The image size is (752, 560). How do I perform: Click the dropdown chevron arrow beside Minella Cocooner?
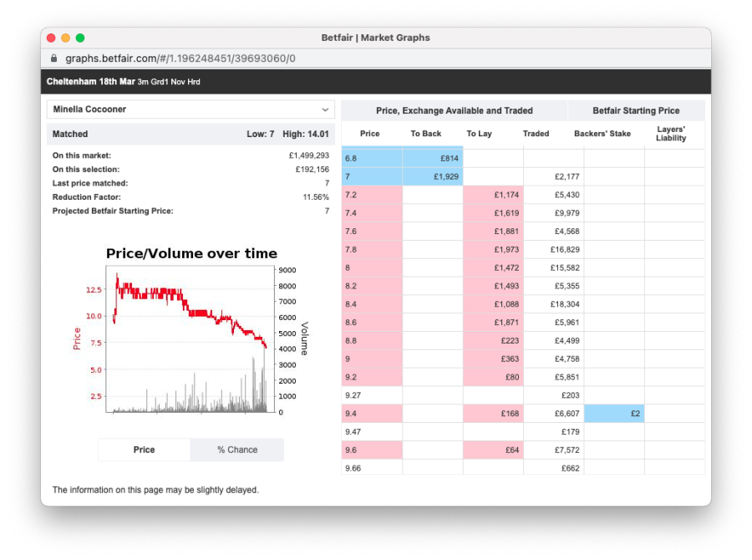(325, 109)
